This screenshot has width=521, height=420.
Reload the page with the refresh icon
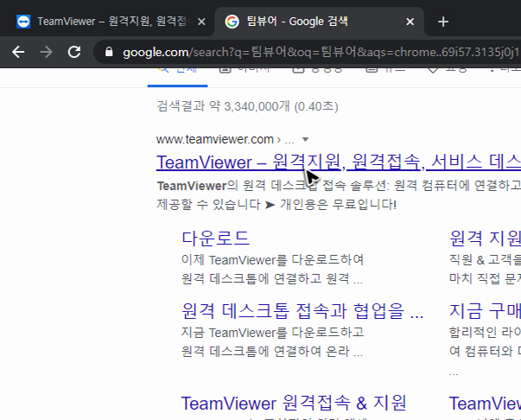click(74, 52)
